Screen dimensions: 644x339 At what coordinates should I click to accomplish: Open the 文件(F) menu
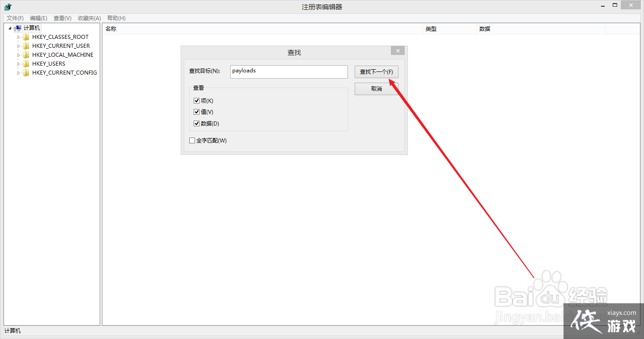[15, 18]
